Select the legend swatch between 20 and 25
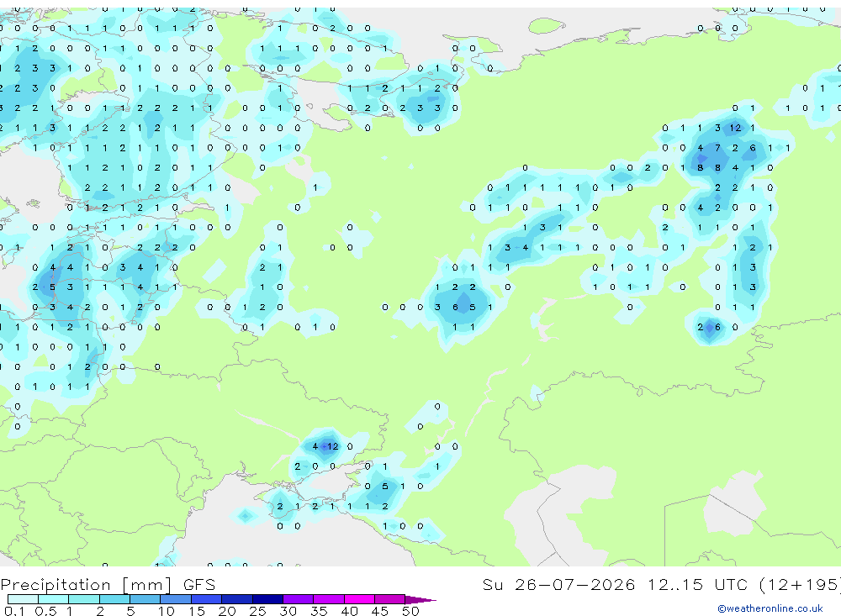Viewport: 841px width, 616px height. click(x=237, y=599)
